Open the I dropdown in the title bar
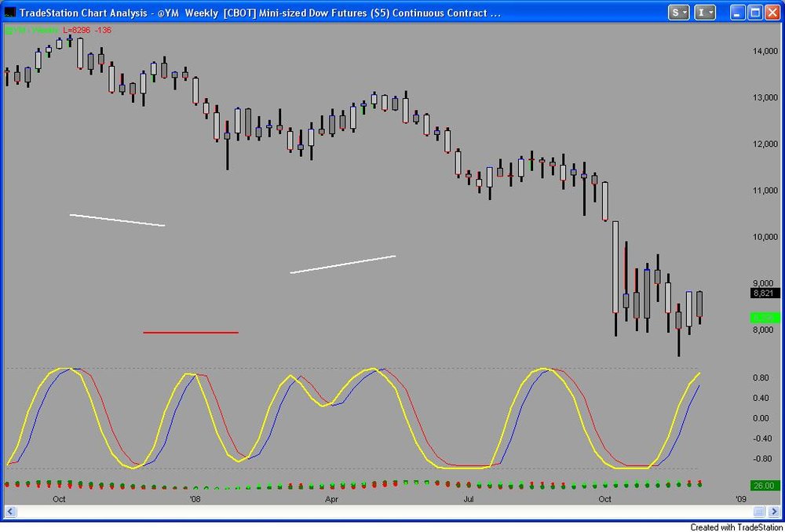The height and width of the screenshot is (532, 785). [706, 13]
